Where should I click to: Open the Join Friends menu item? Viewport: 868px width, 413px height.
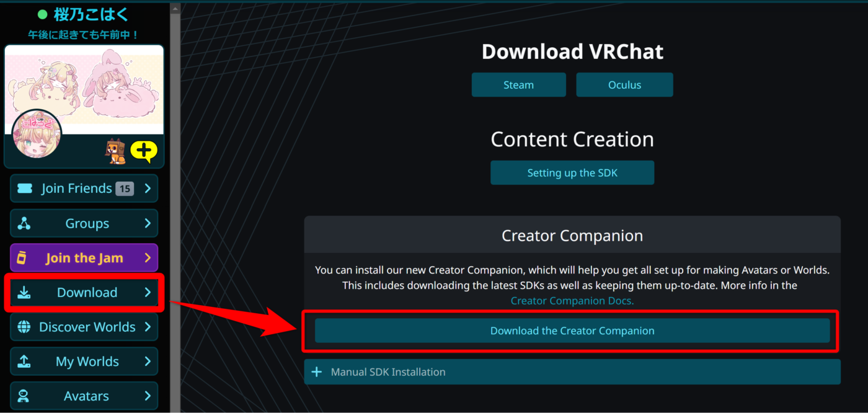click(x=84, y=189)
